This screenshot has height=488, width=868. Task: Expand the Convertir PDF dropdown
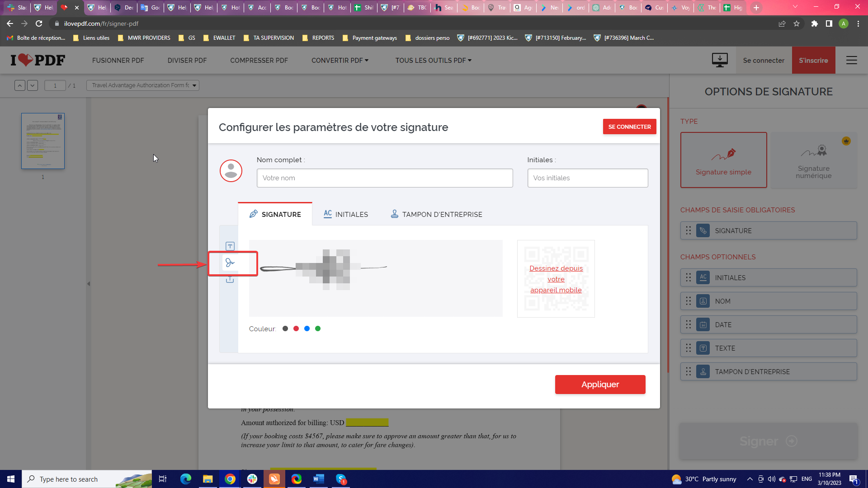[x=340, y=60]
